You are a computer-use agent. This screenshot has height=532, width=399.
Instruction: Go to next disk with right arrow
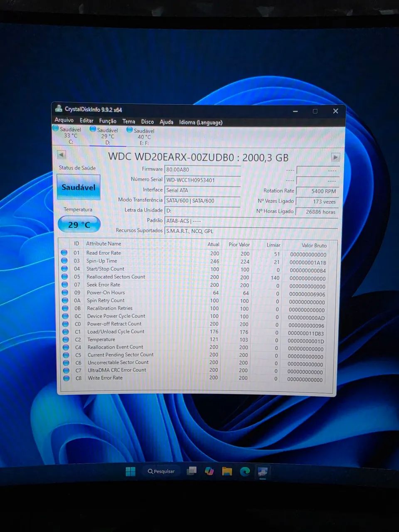(x=335, y=157)
